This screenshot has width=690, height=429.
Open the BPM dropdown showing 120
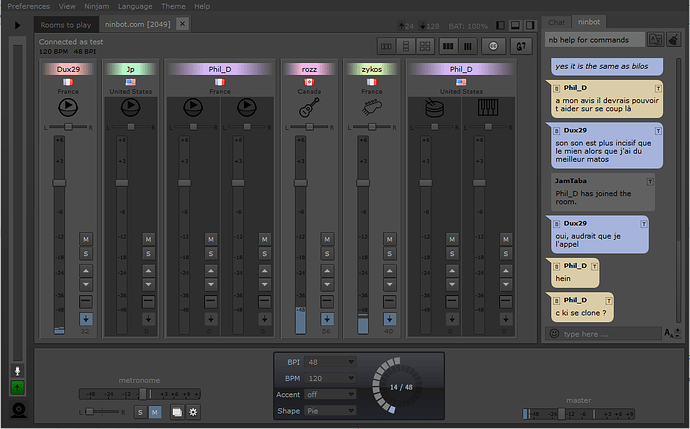pos(330,378)
